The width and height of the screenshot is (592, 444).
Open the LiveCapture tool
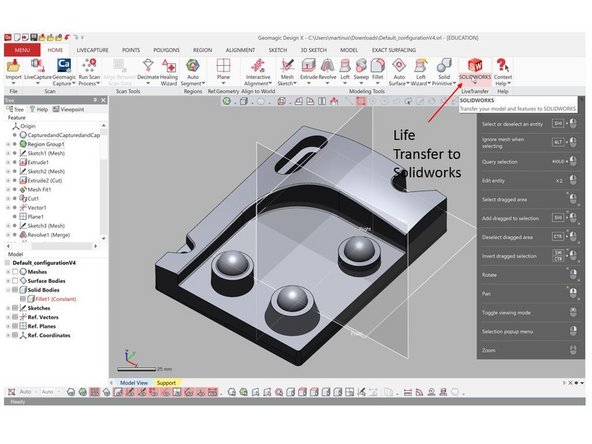coord(37,66)
